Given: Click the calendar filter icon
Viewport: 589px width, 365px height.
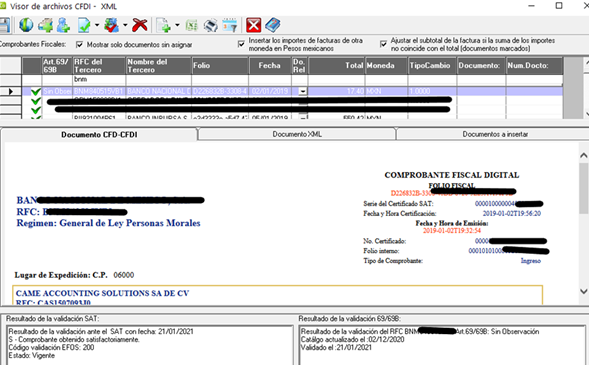Looking at the screenshot, I should tap(230, 25).
